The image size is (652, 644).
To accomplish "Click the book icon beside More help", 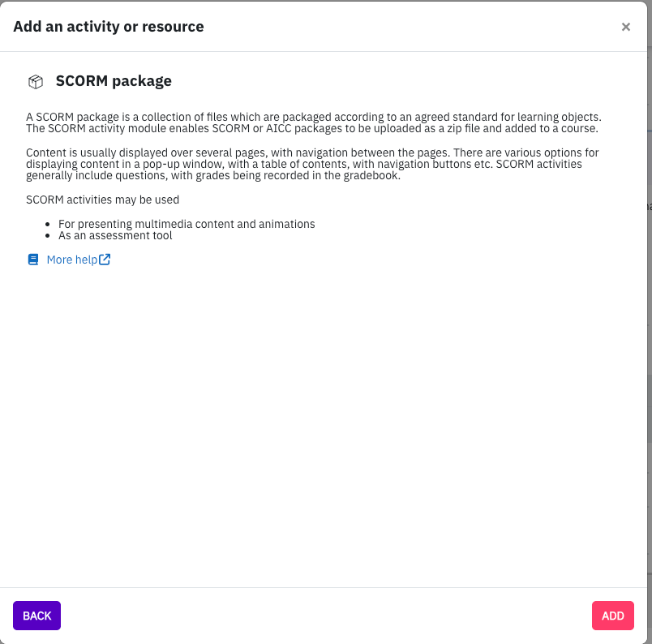I will tap(33, 260).
